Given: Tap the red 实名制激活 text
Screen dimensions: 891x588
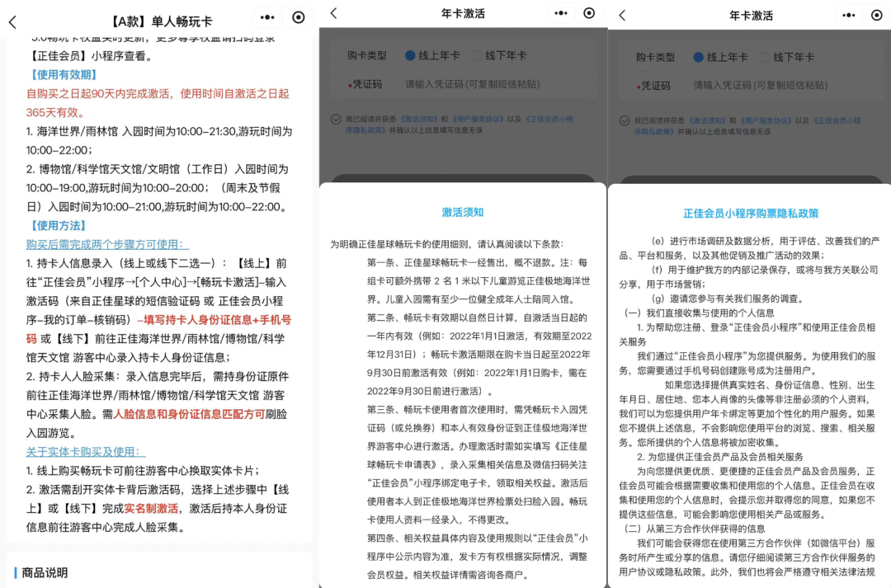Looking at the screenshot, I should (151, 509).
